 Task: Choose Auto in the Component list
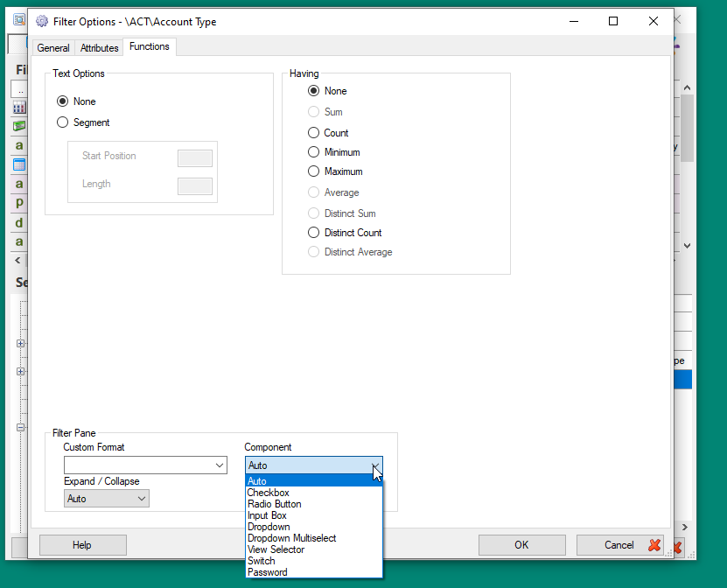[x=314, y=481]
